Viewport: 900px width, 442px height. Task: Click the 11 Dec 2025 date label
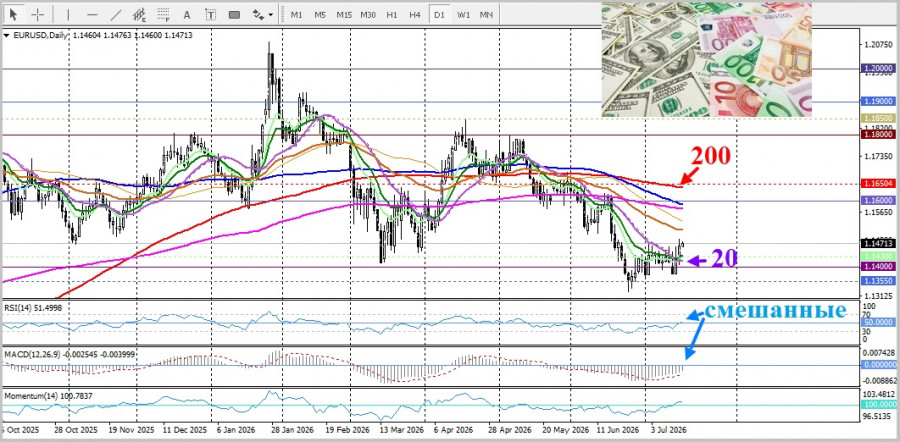(x=185, y=430)
